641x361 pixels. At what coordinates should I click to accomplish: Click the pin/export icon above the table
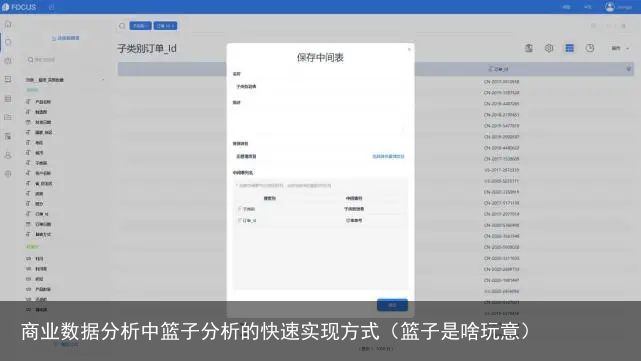click(529, 48)
